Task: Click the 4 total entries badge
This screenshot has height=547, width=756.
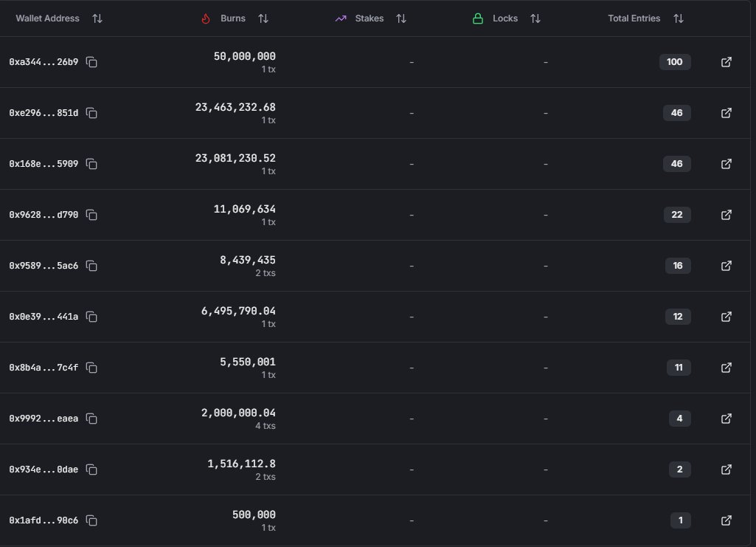Action: (x=680, y=419)
